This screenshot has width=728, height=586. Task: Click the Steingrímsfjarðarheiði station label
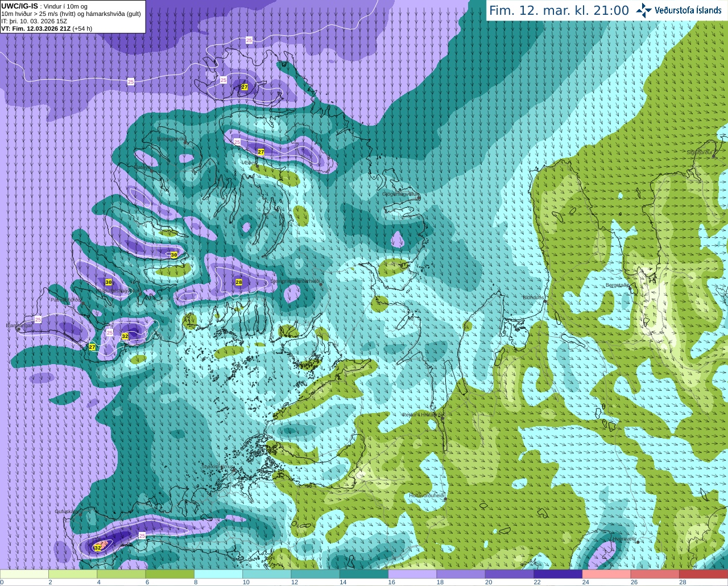tap(294, 281)
